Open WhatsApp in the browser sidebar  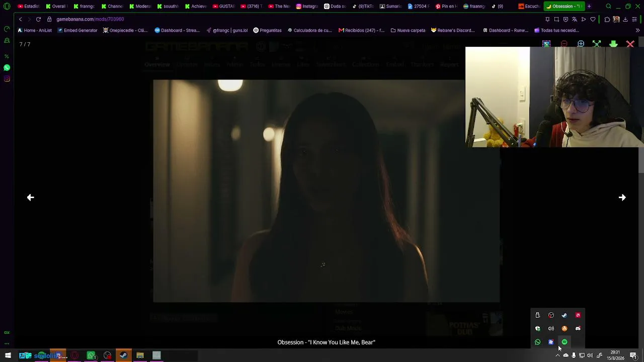tap(7, 67)
